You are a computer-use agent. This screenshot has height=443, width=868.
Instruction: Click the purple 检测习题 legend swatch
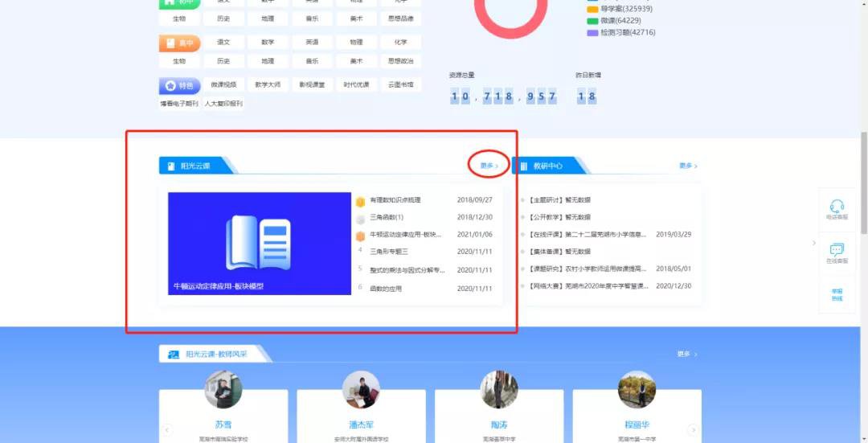coord(592,33)
